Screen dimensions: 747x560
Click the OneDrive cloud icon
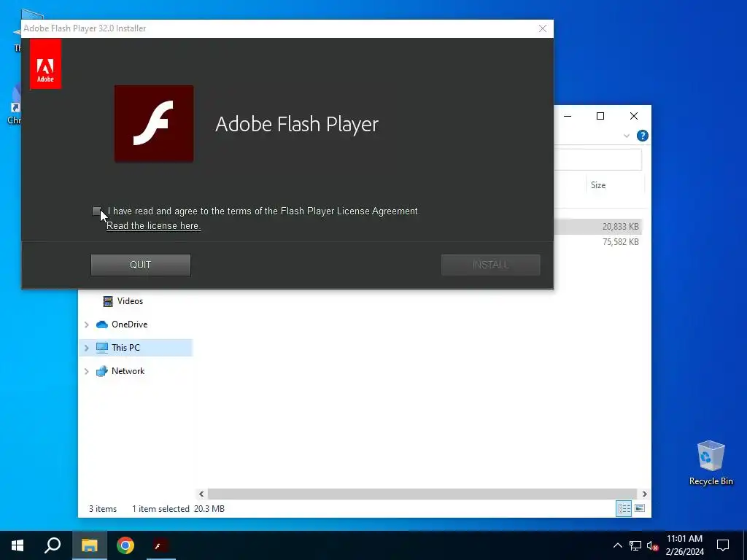pos(102,324)
